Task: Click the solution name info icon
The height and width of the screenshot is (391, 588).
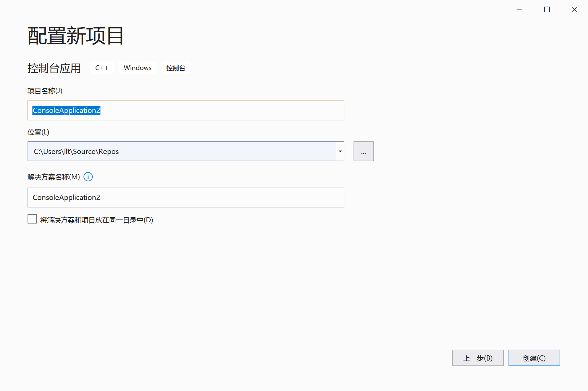Action: [88, 177]
